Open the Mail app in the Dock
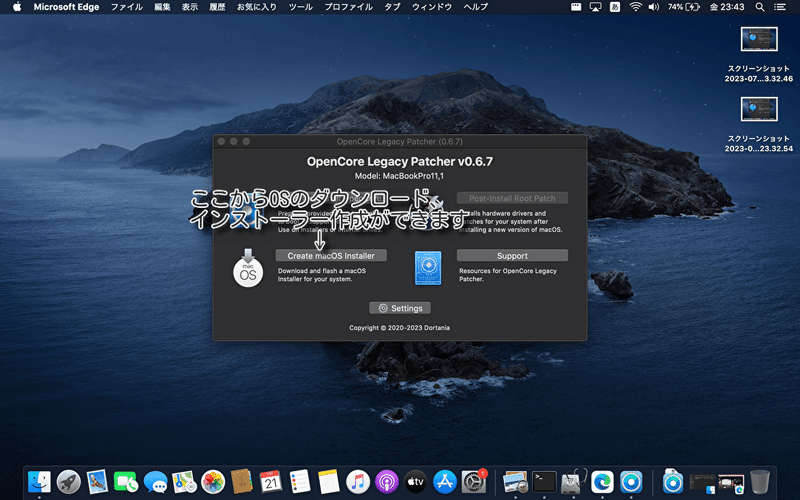800x500 pixels. click(x=97, y=481)
